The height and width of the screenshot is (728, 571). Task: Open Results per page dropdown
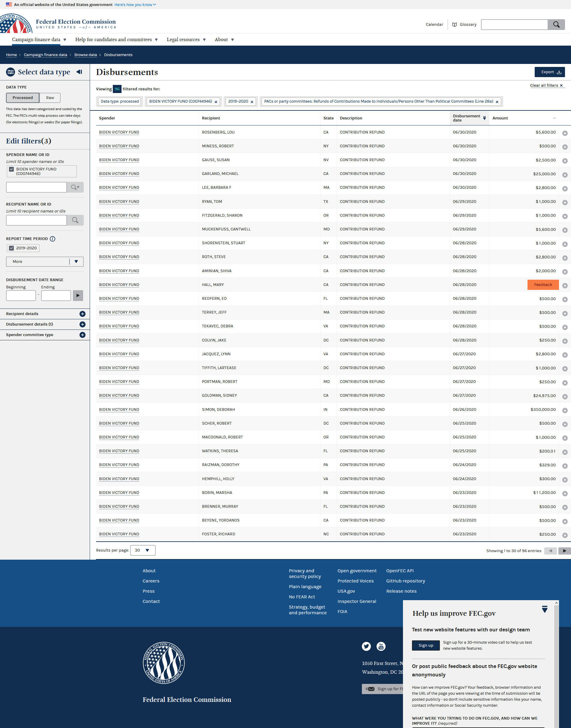click(143, 550)
